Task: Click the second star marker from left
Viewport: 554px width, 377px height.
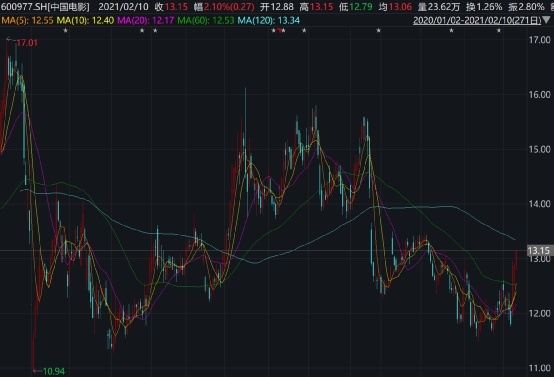Action: coord(142,31)
